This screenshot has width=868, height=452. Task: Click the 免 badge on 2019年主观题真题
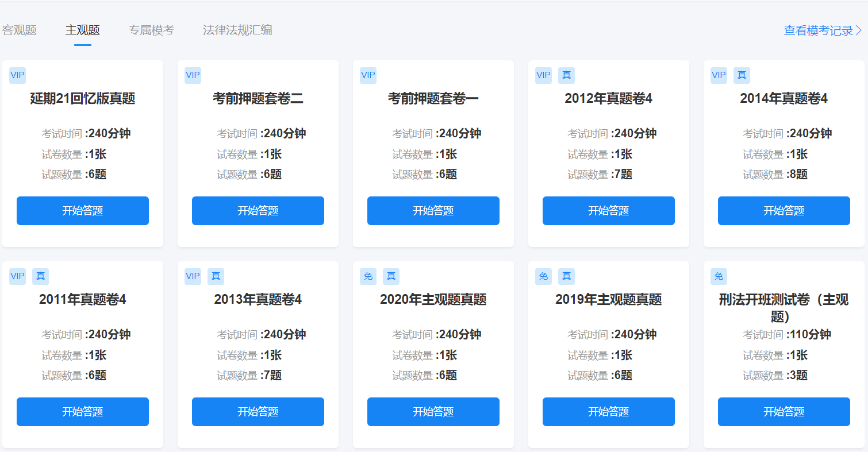tap(543, 276)
